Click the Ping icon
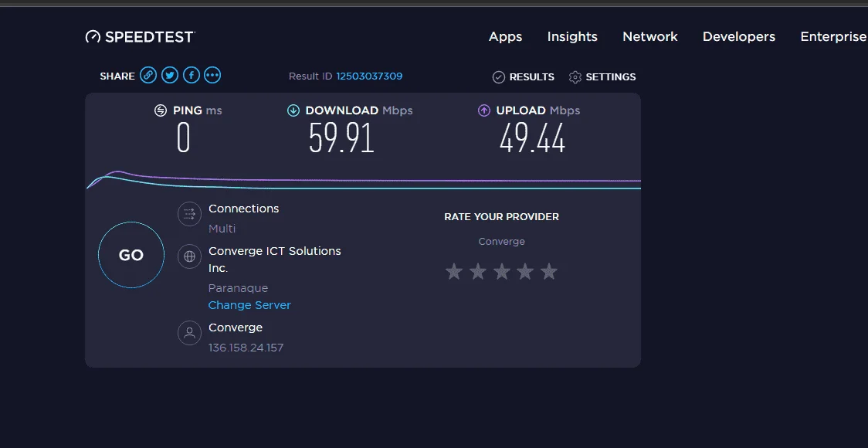Image resolution: width=868 pixels, height=448 pixels. 161,110
